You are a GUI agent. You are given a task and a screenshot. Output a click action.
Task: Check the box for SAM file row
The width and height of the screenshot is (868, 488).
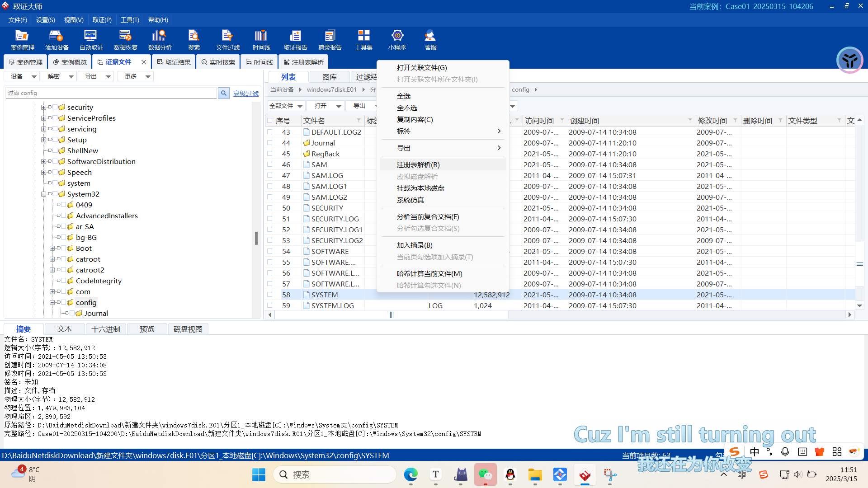[x=270, y=164]
